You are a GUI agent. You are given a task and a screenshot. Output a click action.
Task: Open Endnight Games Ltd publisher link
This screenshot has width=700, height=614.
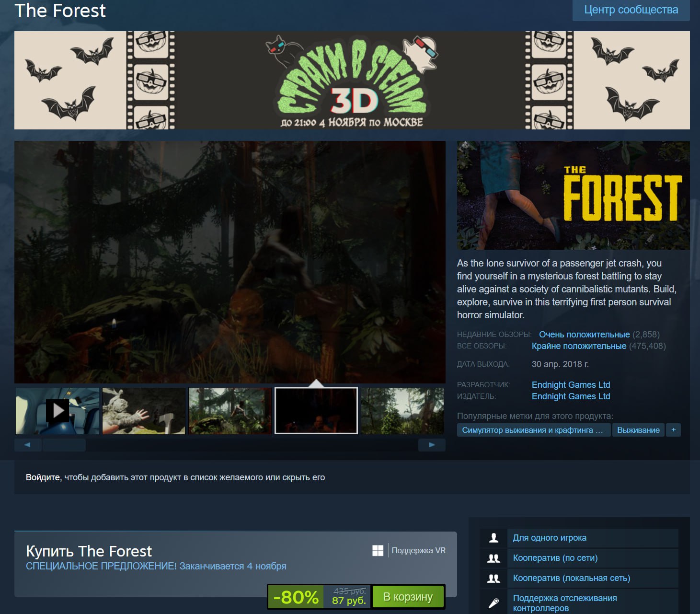(x=571, y=396)
